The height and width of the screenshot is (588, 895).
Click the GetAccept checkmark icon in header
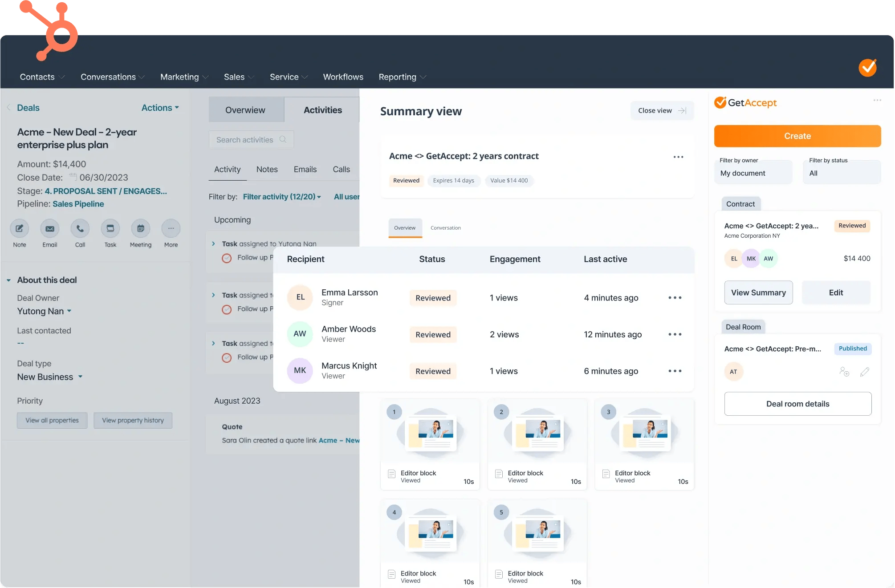[868, 68]
